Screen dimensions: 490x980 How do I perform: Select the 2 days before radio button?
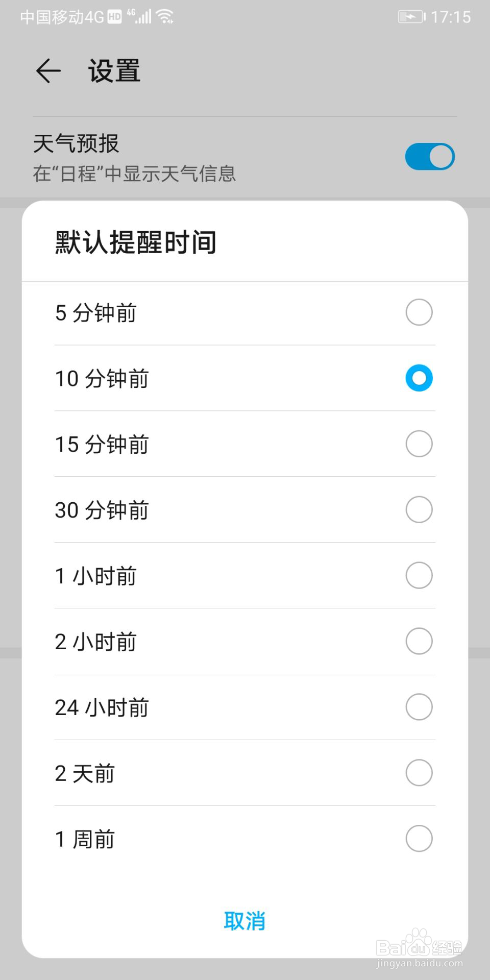[x=419, y=773]
